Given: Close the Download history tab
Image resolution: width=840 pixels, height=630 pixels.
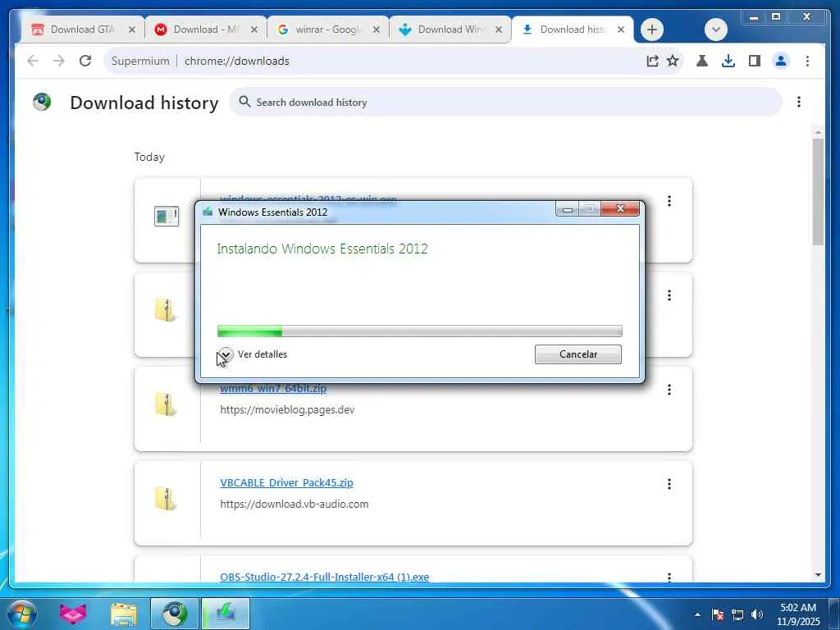Looking at the screenshot, I should pyautogui.click(x=620, y=30).
